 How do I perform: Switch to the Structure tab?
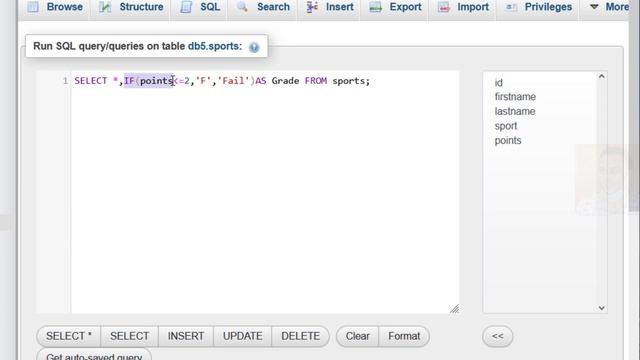point(131,7)
